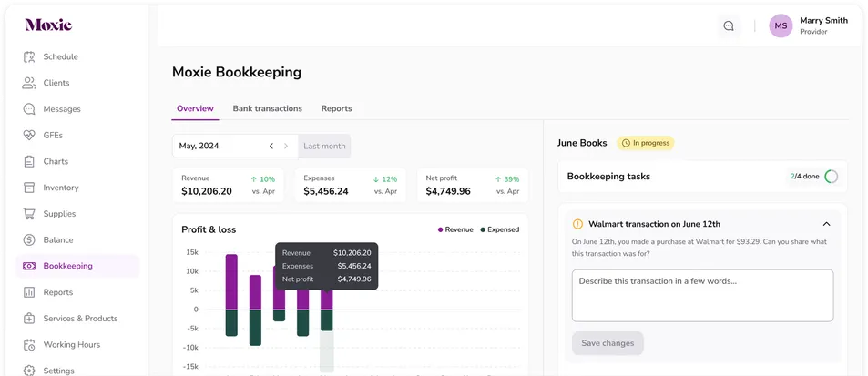Click the Walmart transaction on June 12th title

(x=654, y=224)
